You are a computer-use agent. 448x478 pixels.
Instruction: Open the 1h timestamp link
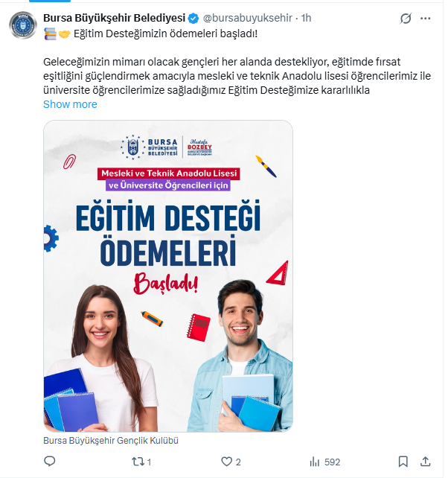[306, 18]
